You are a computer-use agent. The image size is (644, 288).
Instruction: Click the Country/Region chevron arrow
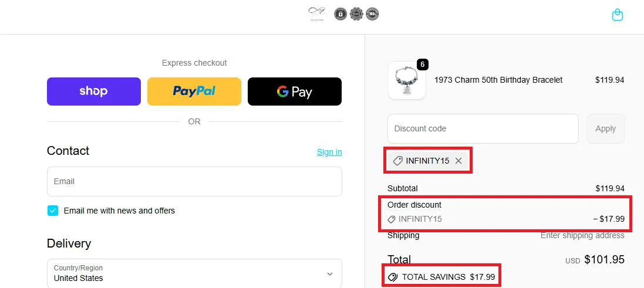tap(329, 274)
